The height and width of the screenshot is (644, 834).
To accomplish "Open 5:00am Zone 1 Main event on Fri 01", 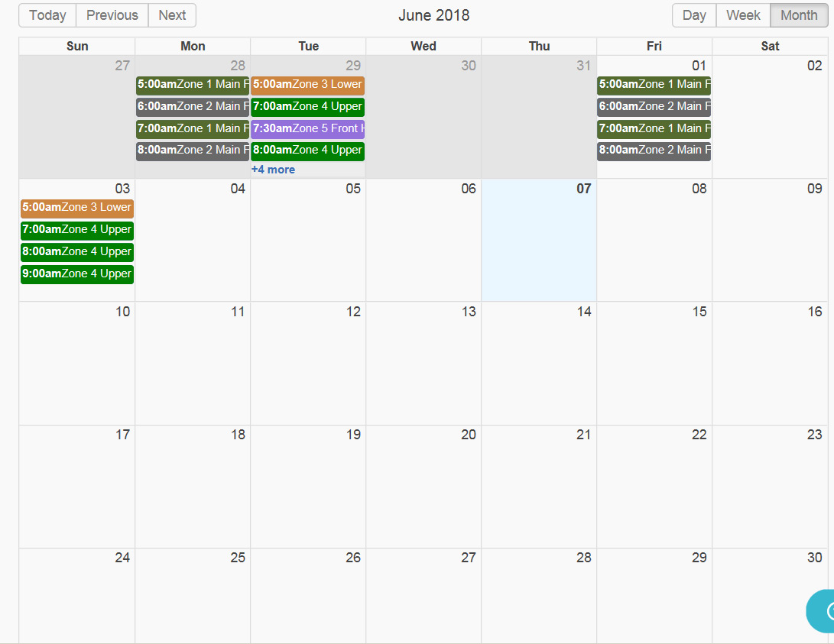I will point(654,85).
